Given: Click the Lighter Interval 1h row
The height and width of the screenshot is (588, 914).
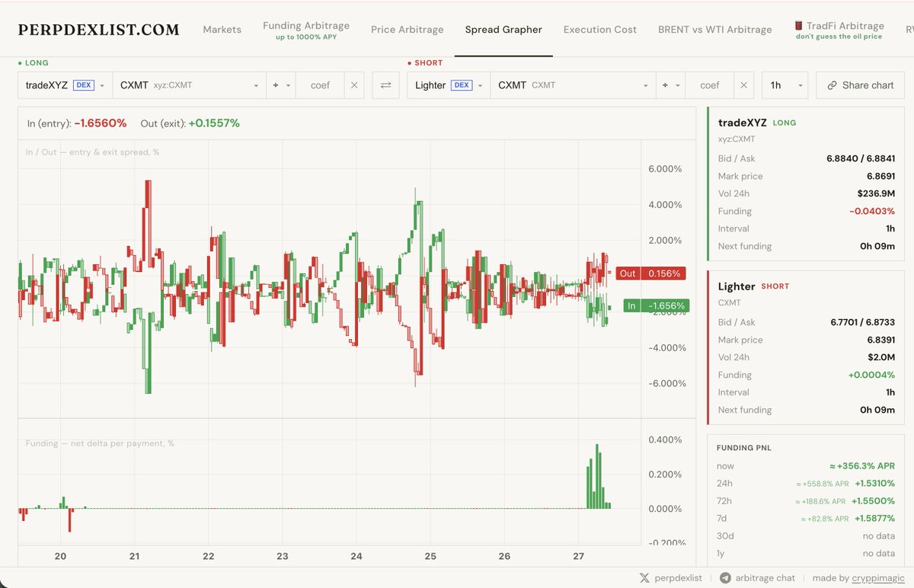Looking at the screenshot, I should pos(807,392).
